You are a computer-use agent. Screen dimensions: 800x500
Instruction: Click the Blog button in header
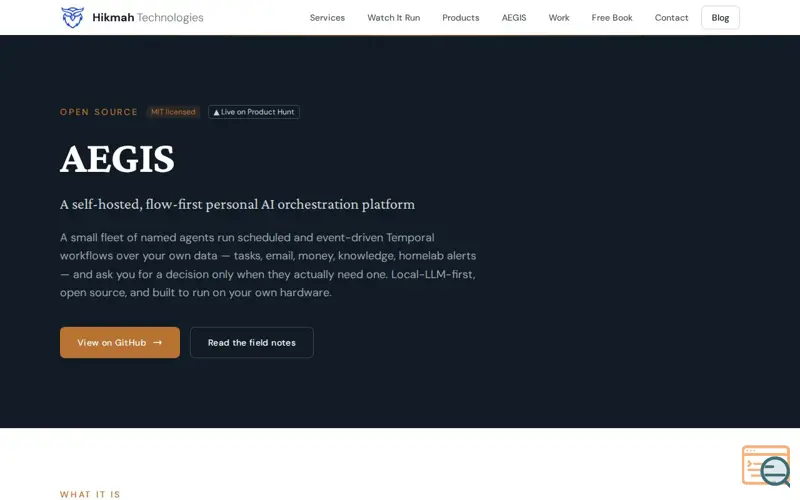[720, 17]
